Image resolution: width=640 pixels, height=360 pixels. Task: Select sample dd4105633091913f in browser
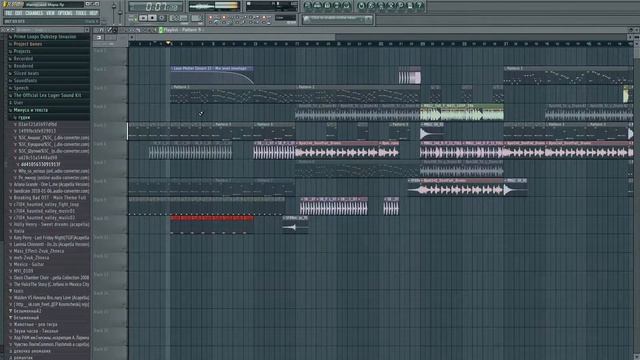pos(40,164)
